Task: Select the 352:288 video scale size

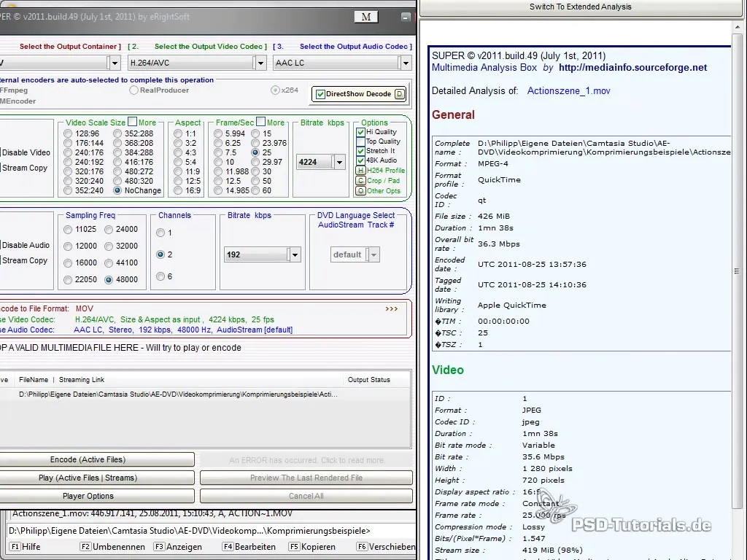Action: 117,133
